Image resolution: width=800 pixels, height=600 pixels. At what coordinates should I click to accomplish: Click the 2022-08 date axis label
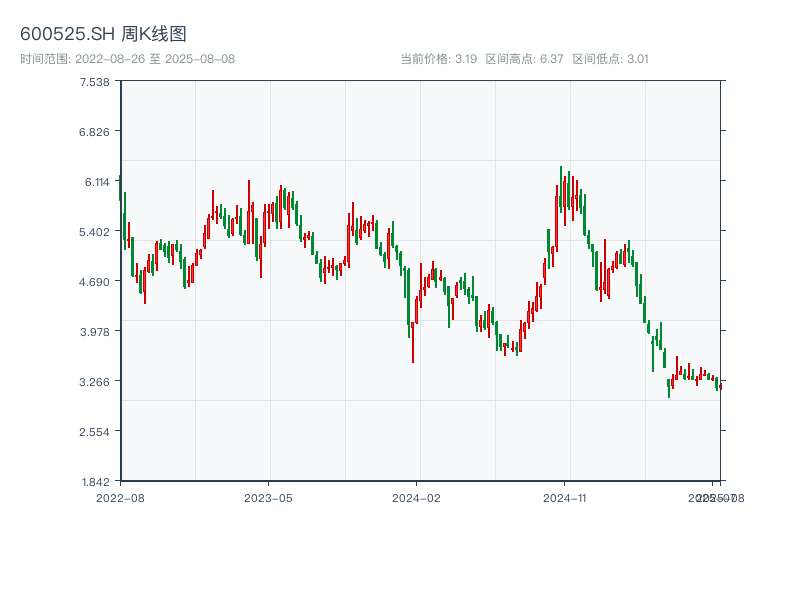tap(120, 497)
